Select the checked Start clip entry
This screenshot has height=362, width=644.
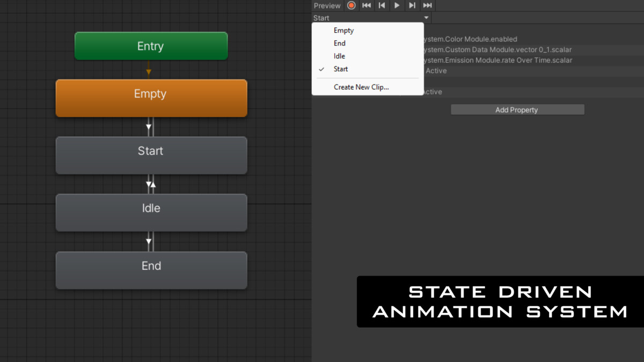click(x=368, y=69)
